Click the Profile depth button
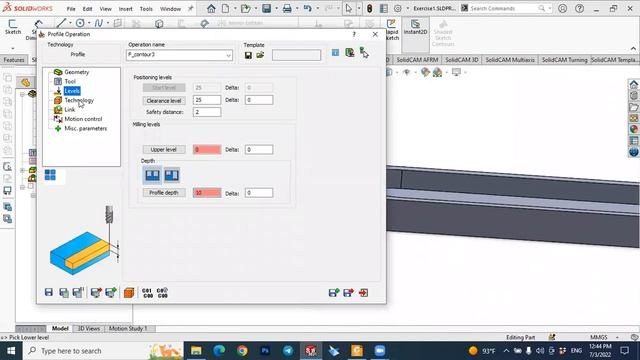This screenshot has height=360, width=640. tap(164, 193)
